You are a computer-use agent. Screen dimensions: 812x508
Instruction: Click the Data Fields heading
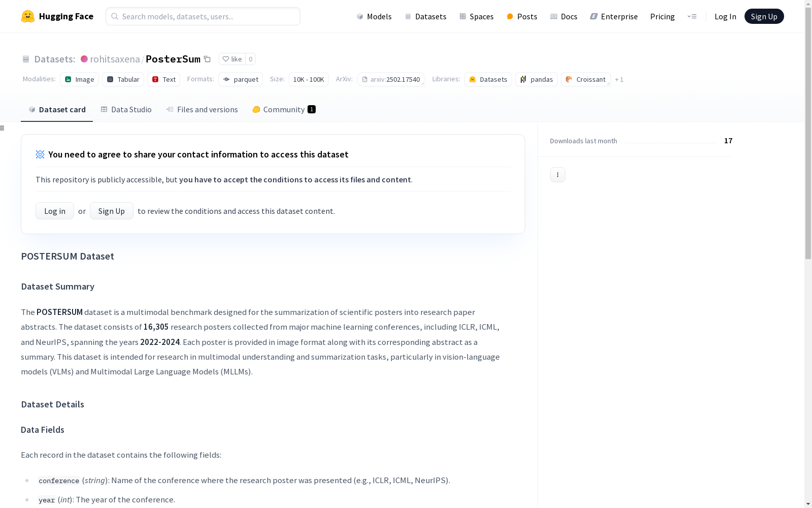[43, 430]
